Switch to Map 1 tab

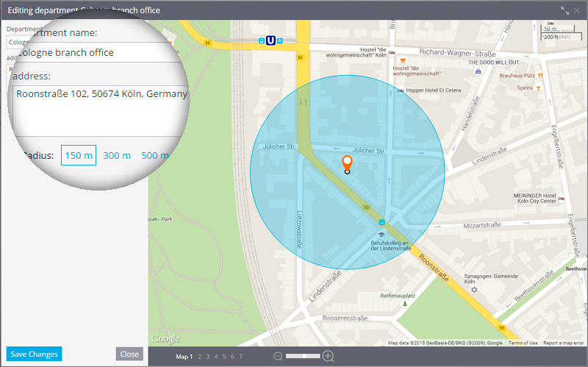click(x=184, y=357)
